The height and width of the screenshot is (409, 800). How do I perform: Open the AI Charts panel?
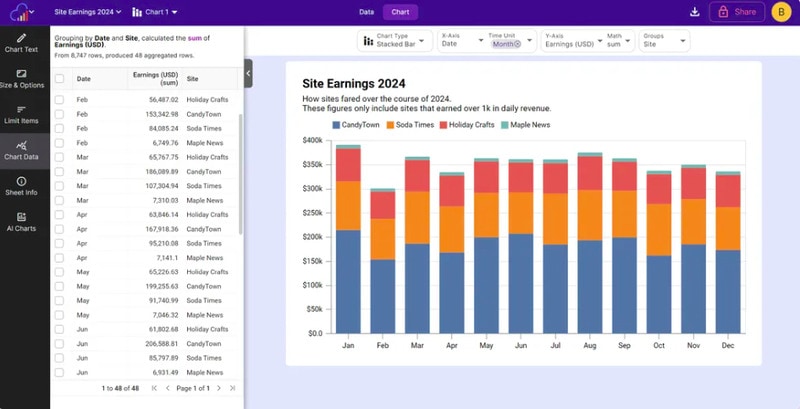point(21,221)
